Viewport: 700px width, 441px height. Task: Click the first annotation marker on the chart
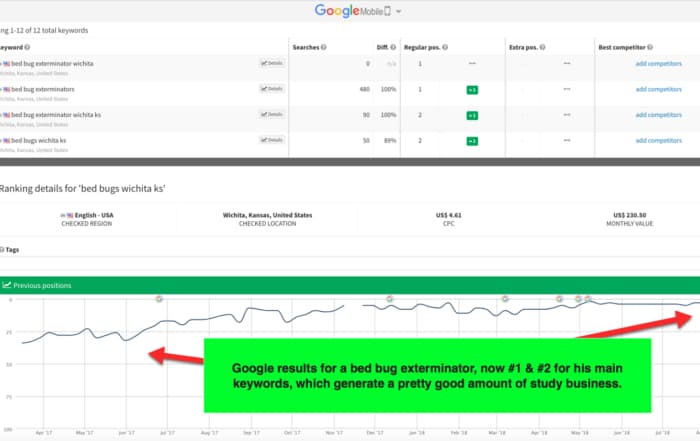pos(159,298)
